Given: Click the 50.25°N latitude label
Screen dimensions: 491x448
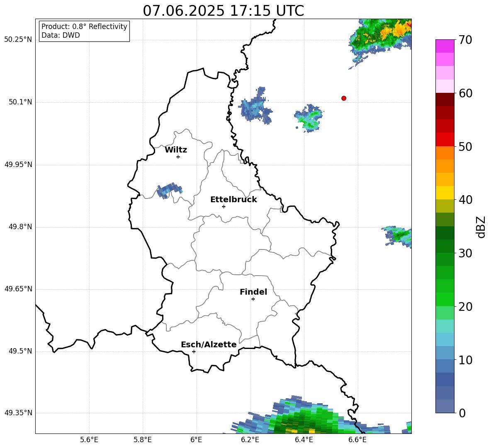Looking at the screenshot, I should 18,40.
